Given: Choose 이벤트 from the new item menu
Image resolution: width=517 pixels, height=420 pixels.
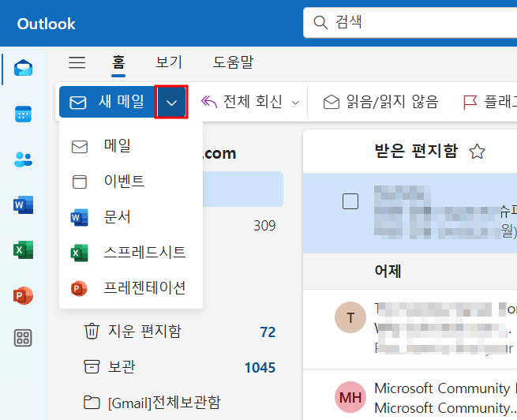Looking at the screenshot, I should pyautogui.click(x=131, y=182).
